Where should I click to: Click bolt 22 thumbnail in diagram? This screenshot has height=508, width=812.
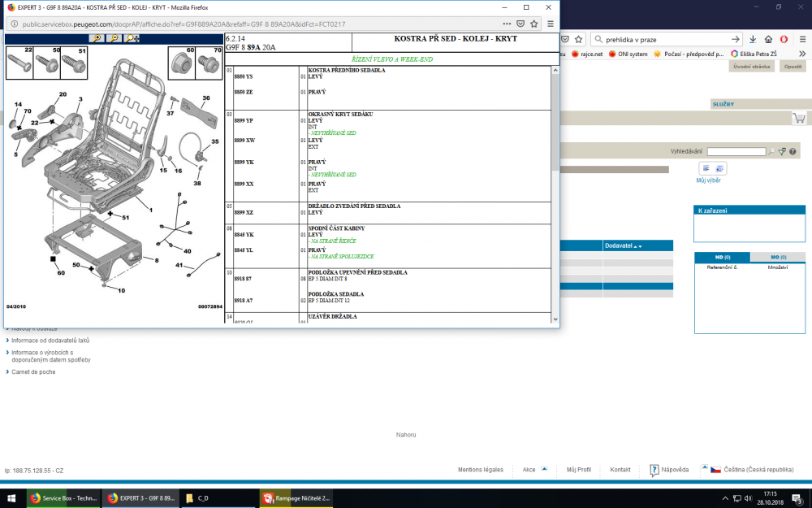tap(19, 63)
